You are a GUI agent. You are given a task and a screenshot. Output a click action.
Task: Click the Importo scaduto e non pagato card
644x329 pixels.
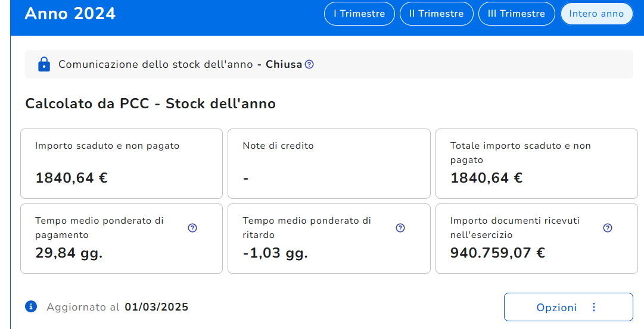[x=122, y=164]
